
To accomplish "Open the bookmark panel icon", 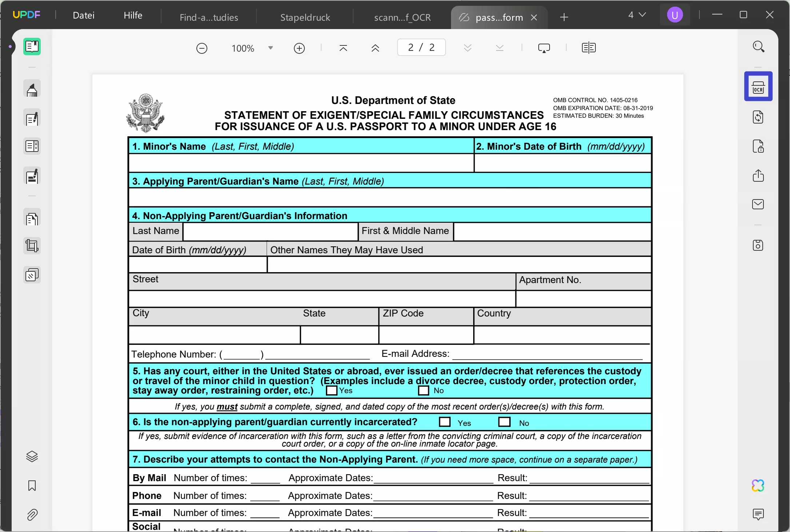I will 32,485.
